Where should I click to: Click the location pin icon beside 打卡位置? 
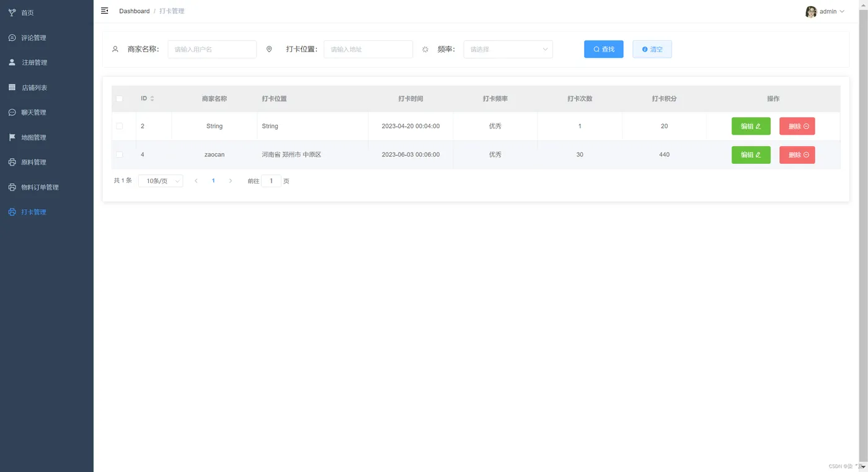point(269,49)
